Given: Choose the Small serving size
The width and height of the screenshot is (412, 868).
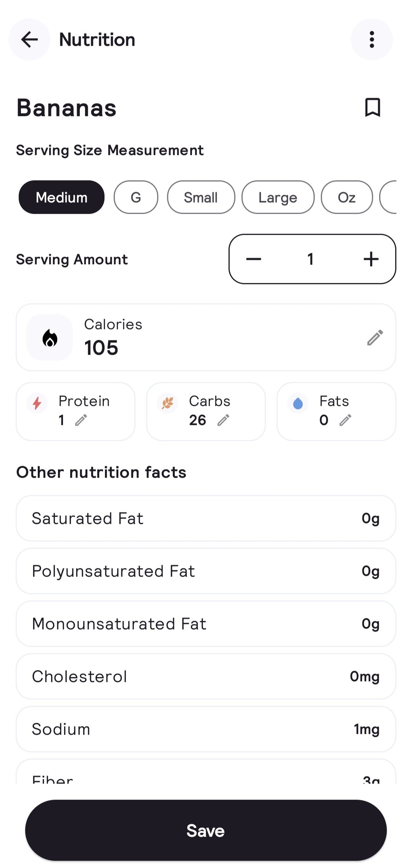Looking at the screenshot, I should [201, 197].
